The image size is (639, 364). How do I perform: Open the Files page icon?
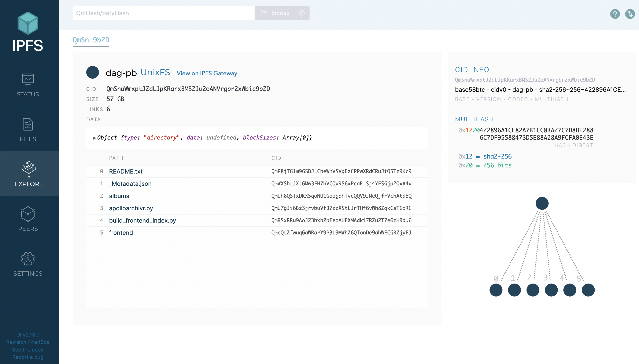click(28, 124)
